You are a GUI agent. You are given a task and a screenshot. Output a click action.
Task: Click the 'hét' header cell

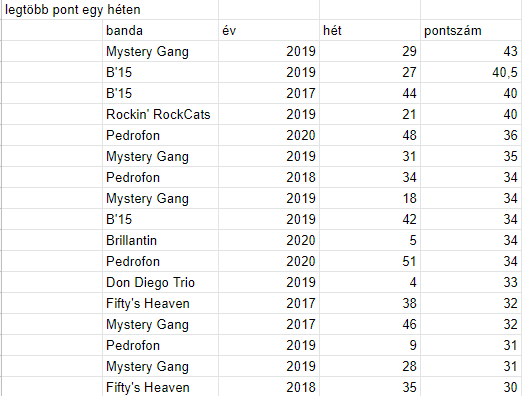[370, 30]
